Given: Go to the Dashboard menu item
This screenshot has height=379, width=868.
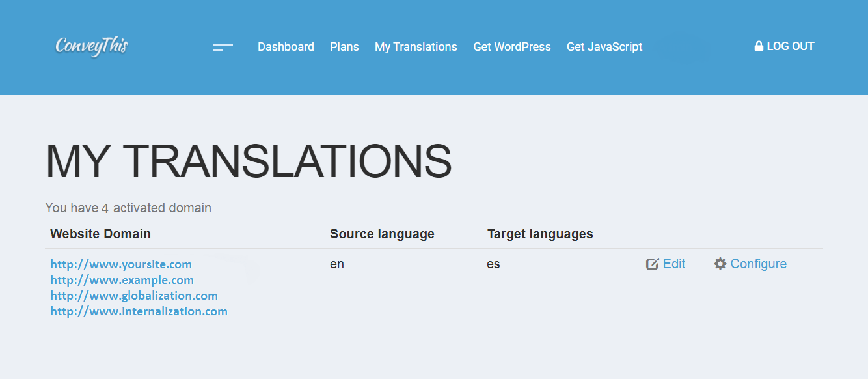Looking at the screenshot, I should [286, 47].
